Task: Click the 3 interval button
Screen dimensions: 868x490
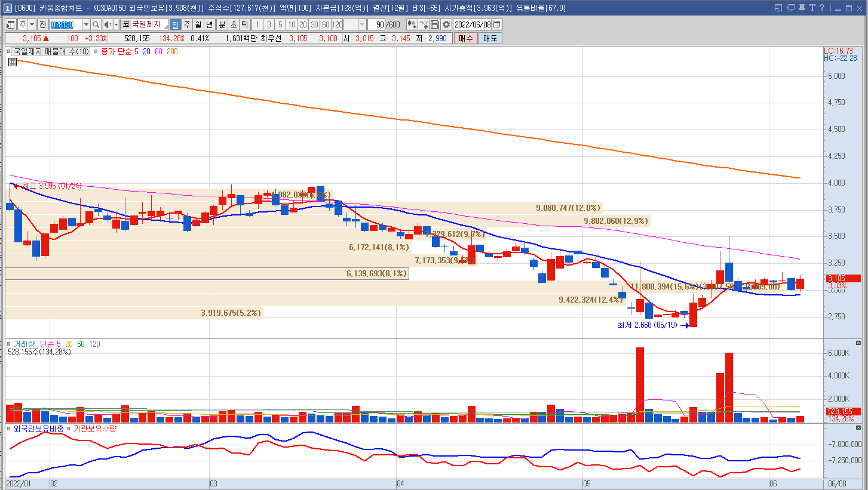Action: 269,24
